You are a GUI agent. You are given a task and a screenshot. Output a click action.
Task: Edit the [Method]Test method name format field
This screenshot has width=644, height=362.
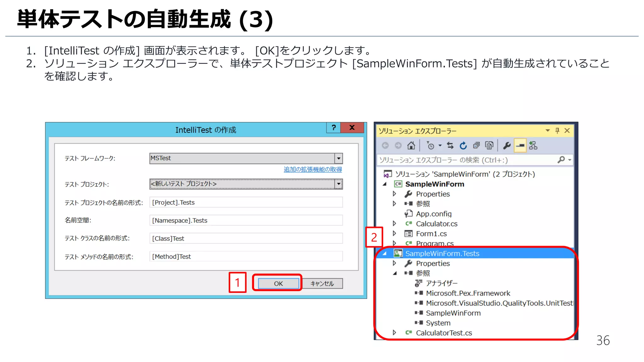click(246, 256)
